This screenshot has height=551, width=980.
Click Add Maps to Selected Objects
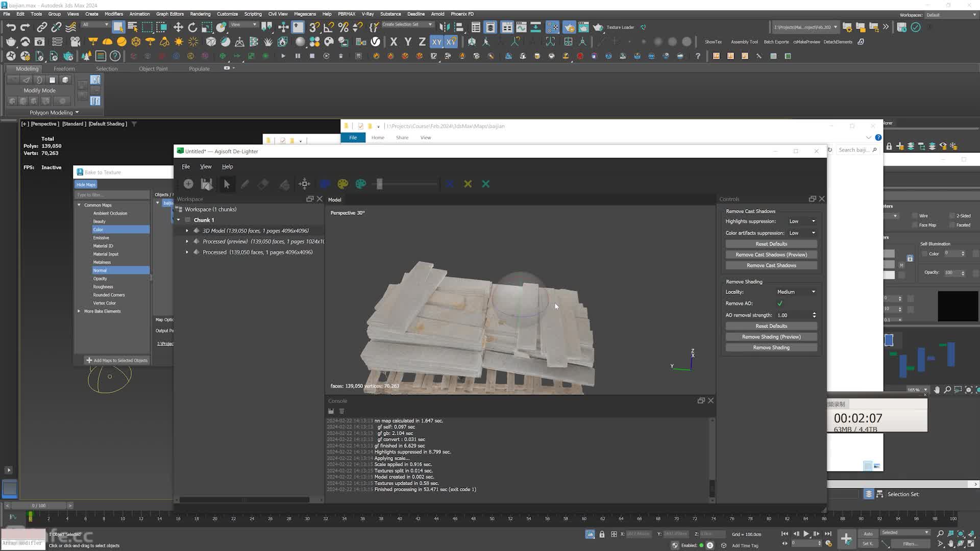pos(117,360)
